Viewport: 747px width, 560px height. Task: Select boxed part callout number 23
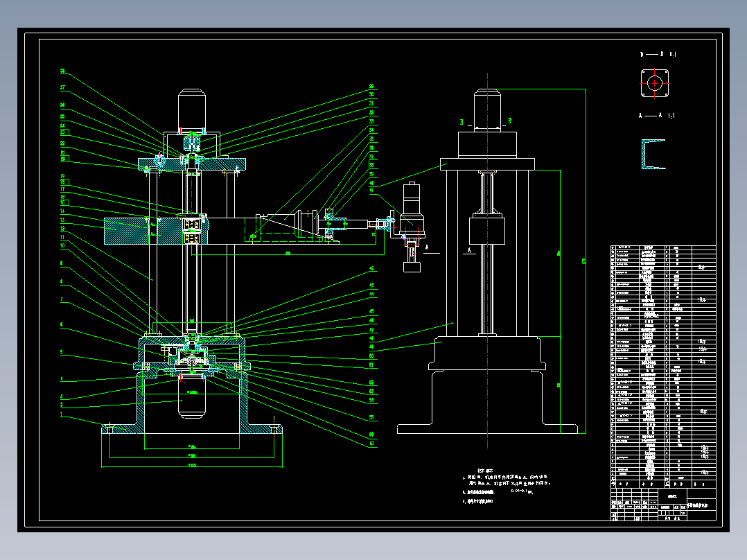[62, 132]
